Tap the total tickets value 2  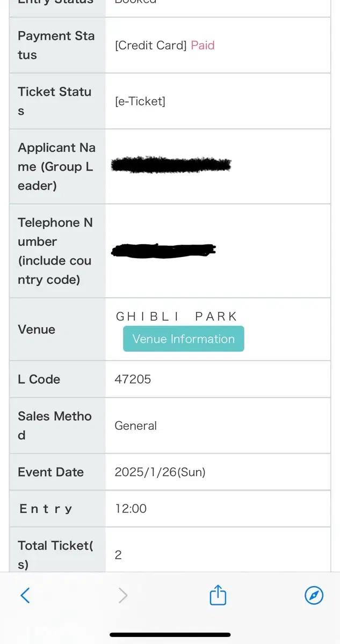pyautogui.click(x=118, y=555)
